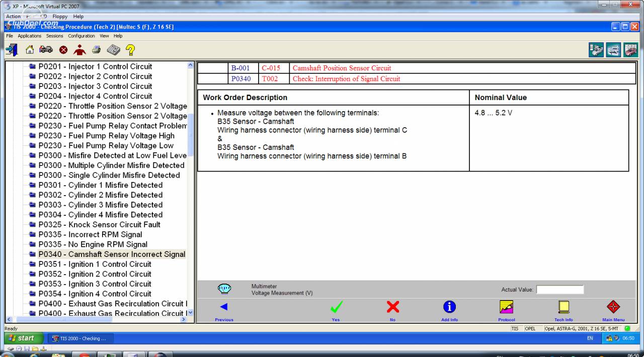Select P0300 - Single Cylinder Misfire Detected
644x357 pixels.
click(x=109, y=175)
